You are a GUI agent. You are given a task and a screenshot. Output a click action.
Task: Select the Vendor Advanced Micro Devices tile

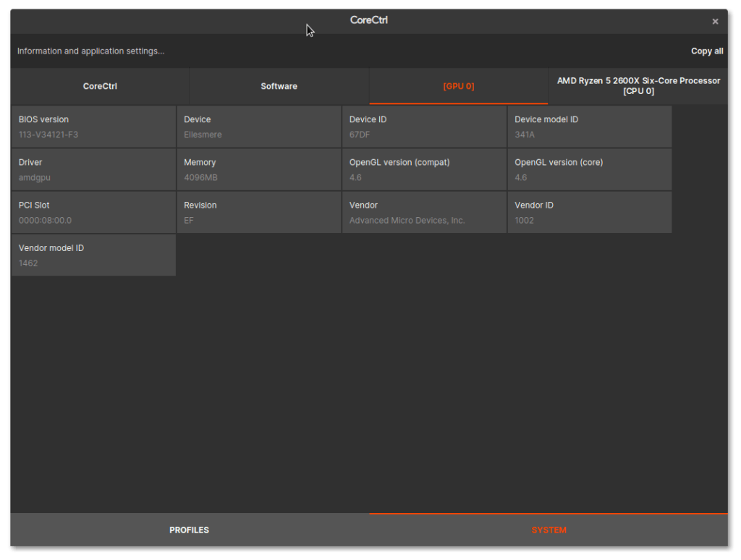424,212
